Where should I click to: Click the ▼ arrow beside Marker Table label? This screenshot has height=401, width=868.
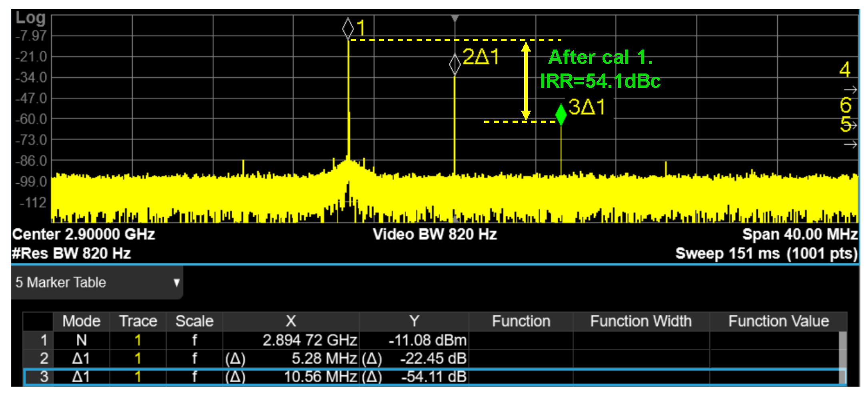click(178, 282)
